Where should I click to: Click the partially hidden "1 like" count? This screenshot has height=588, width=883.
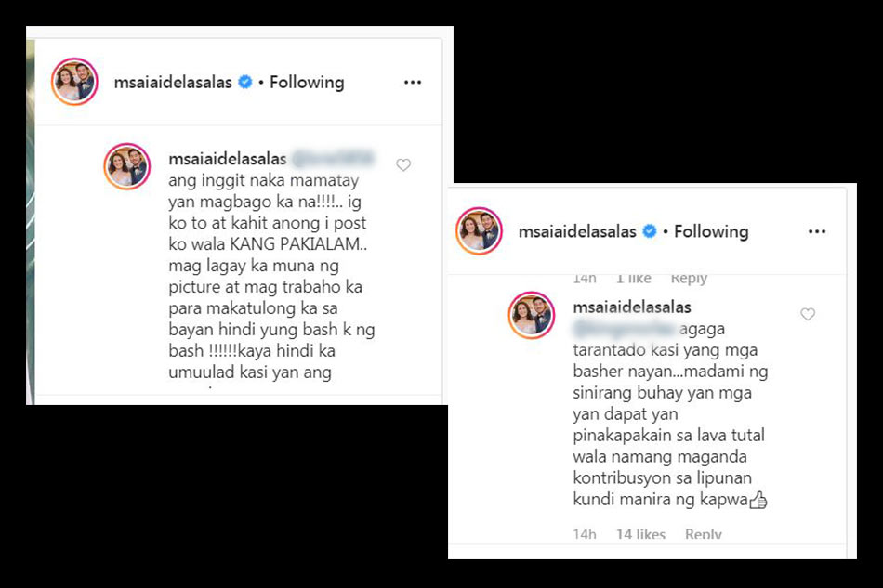tap(633, 279)
